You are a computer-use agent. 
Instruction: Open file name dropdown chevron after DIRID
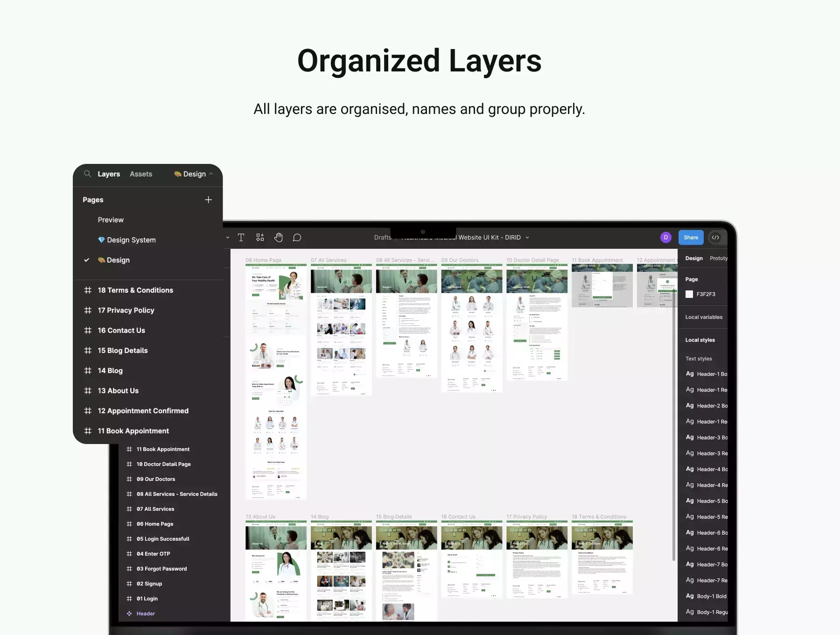click(x=527, y=238)
